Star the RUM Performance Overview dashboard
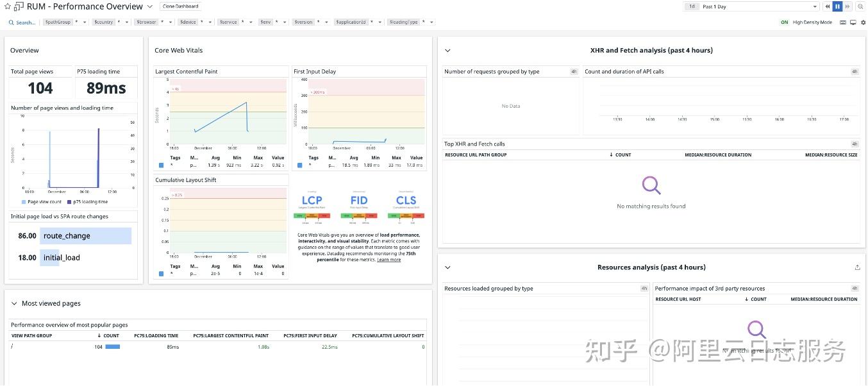This screenshot has width=868, height=386. (6, 6)
